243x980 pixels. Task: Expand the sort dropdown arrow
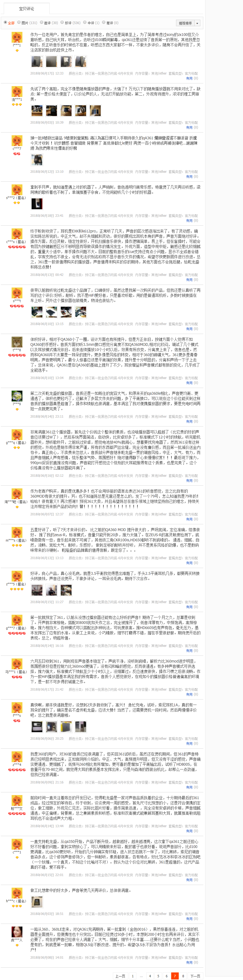197,23
